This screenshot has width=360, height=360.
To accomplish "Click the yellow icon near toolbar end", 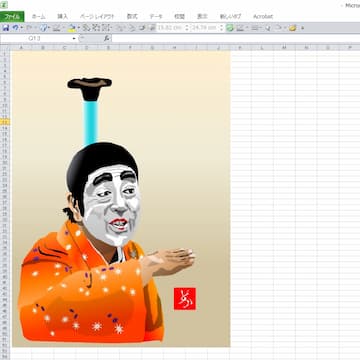I will pos(293,28).
